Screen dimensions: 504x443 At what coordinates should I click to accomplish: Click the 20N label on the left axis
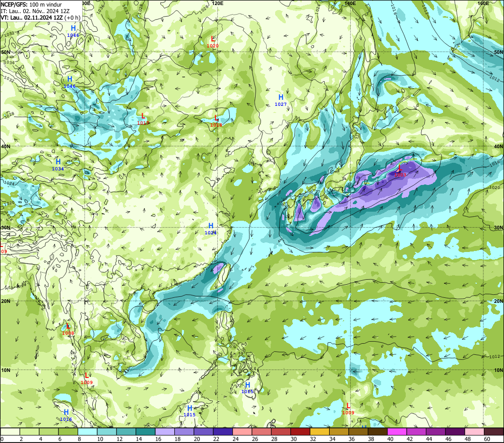6,301
